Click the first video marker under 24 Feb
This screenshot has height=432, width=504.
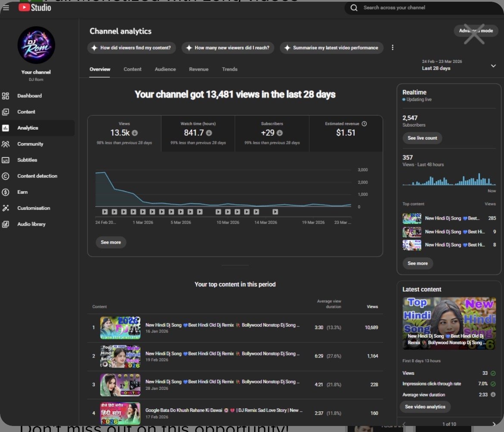[x=105, y=212]
